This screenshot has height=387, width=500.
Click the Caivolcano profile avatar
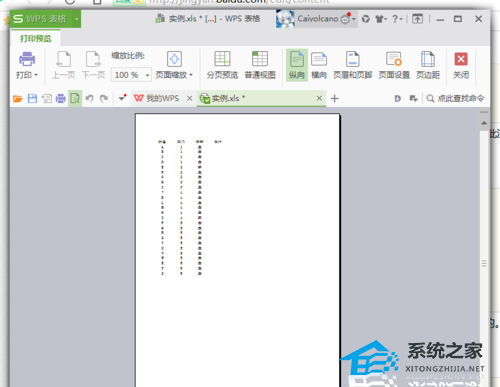pos(285,19)
